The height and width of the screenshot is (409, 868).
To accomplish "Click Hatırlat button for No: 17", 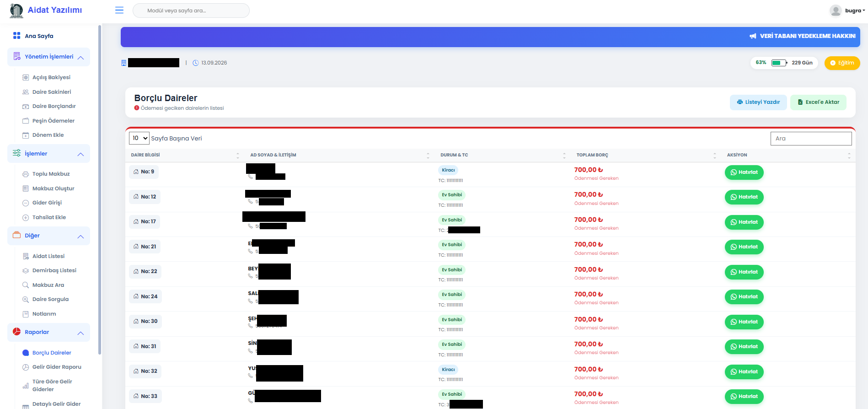I will coord(744,222).
